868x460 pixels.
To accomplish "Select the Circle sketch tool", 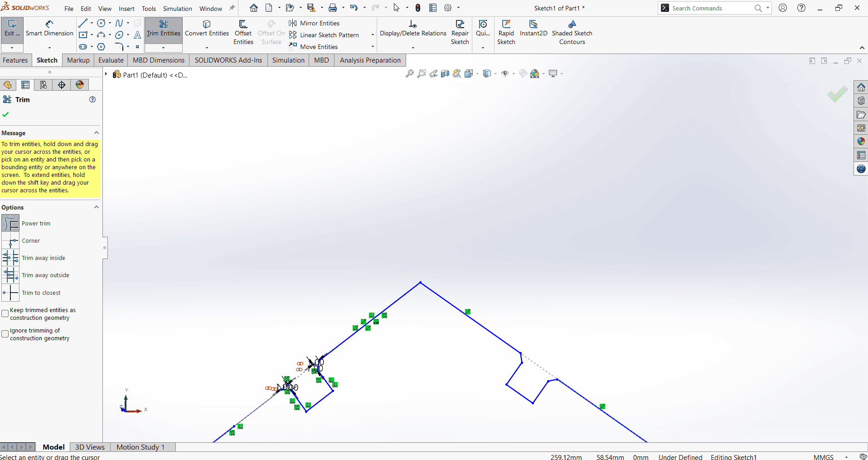I will click(102, 23).
